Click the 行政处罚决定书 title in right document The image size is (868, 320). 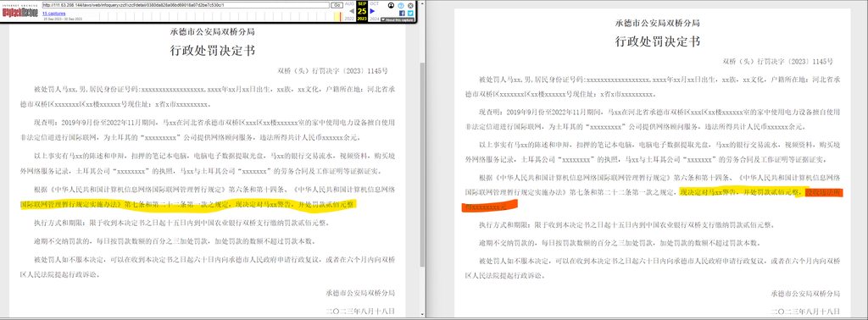click(x=657, y=42)
